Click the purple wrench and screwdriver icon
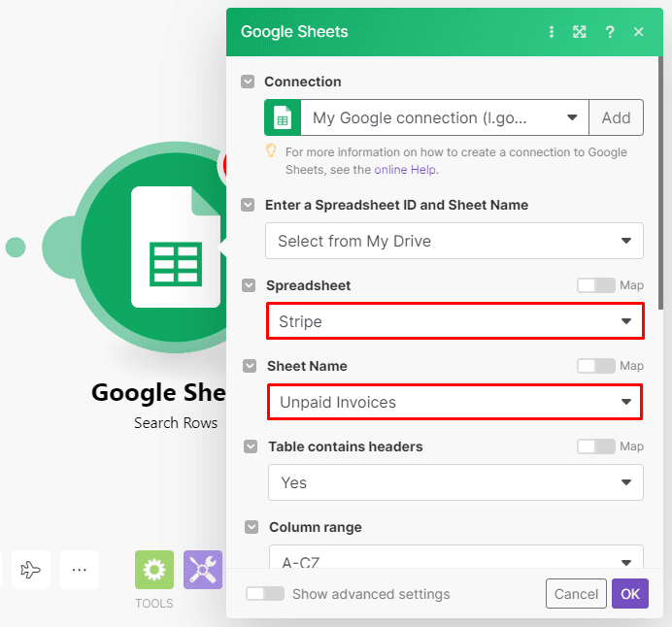672x627 pixels. pyautogui.click(x=204, y=571)
